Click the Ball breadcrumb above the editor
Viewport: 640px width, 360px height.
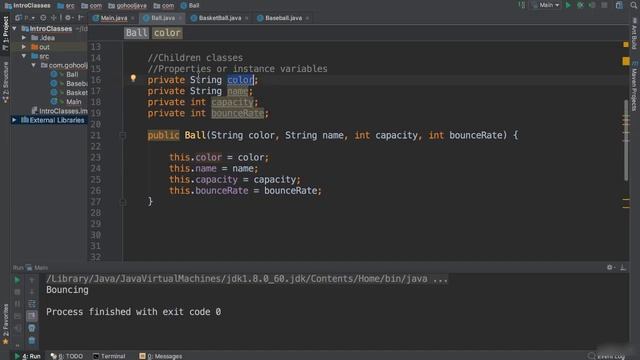click(x=136, y=33)
